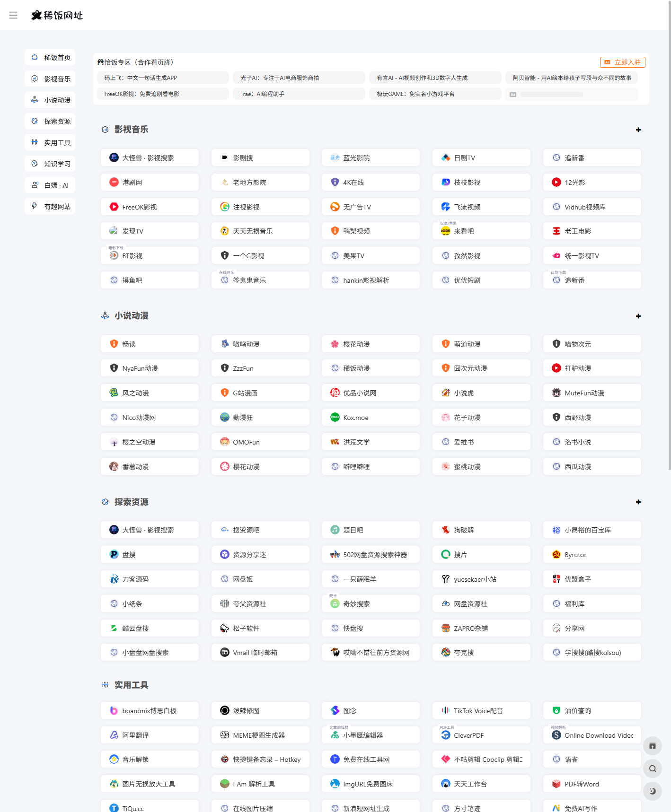Open the 快捷键备忘录 – Hotkey link
Viewport: 671px width, 812px height.
coord(260,759)
